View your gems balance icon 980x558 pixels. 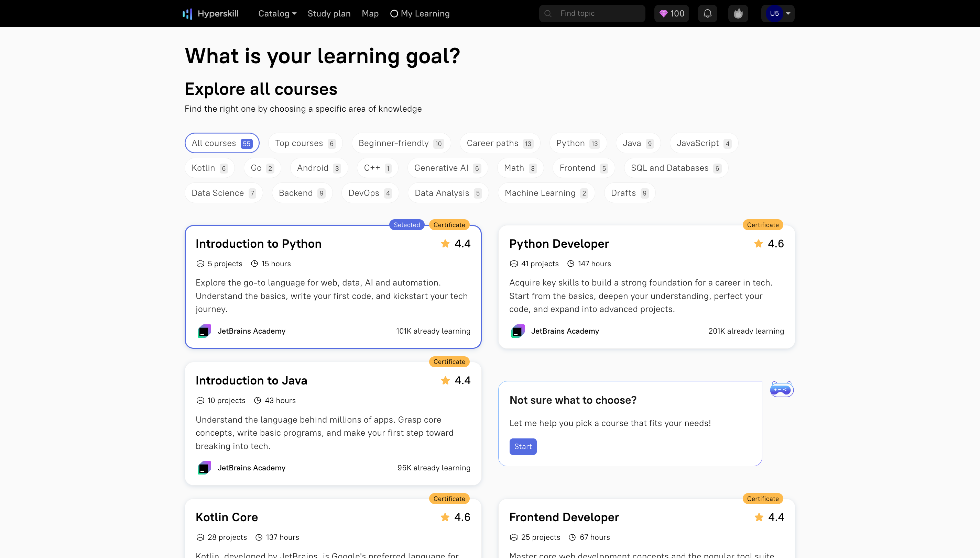click(x=664, y=13)
